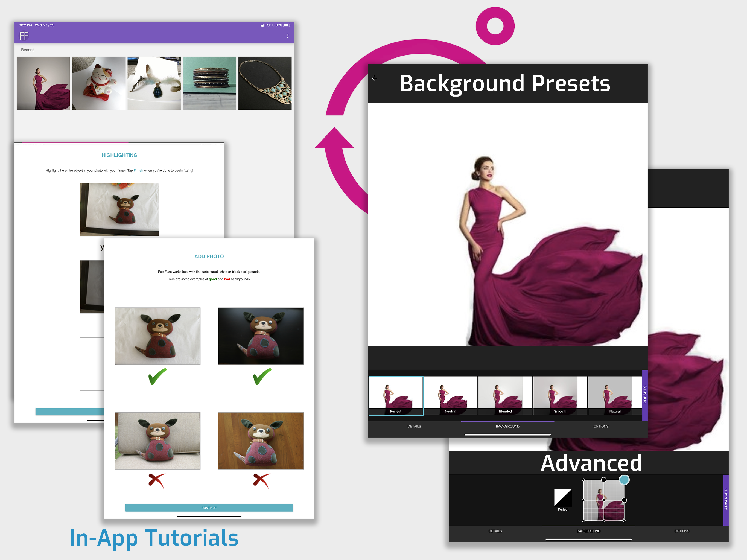
Task: Click the FF app logo
Action: tap(24, 36)
